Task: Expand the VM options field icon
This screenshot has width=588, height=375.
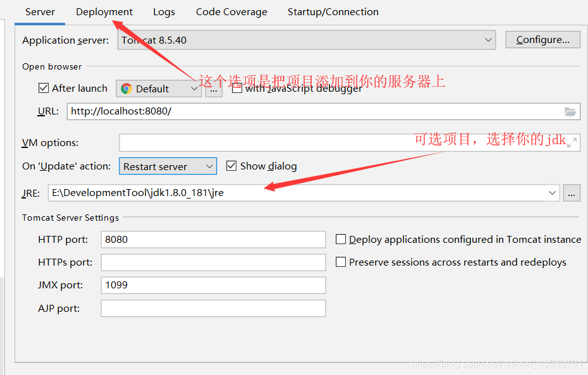Action: click(572, 142)
